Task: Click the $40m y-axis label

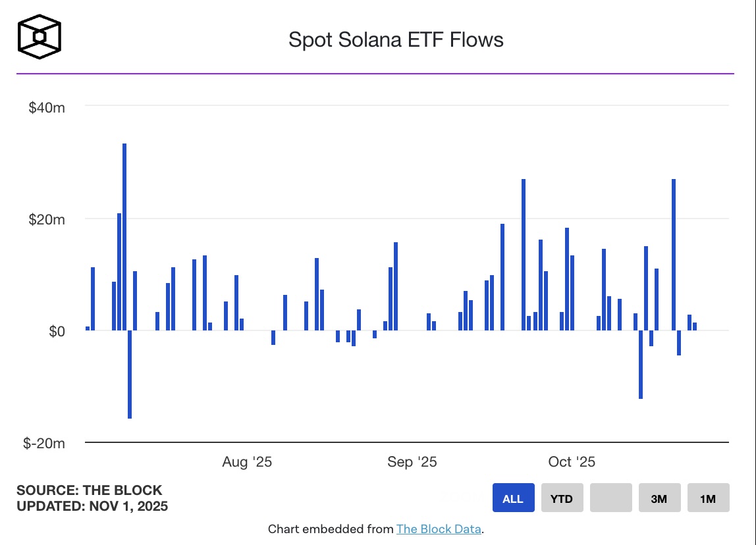Action: coord(47,107)
